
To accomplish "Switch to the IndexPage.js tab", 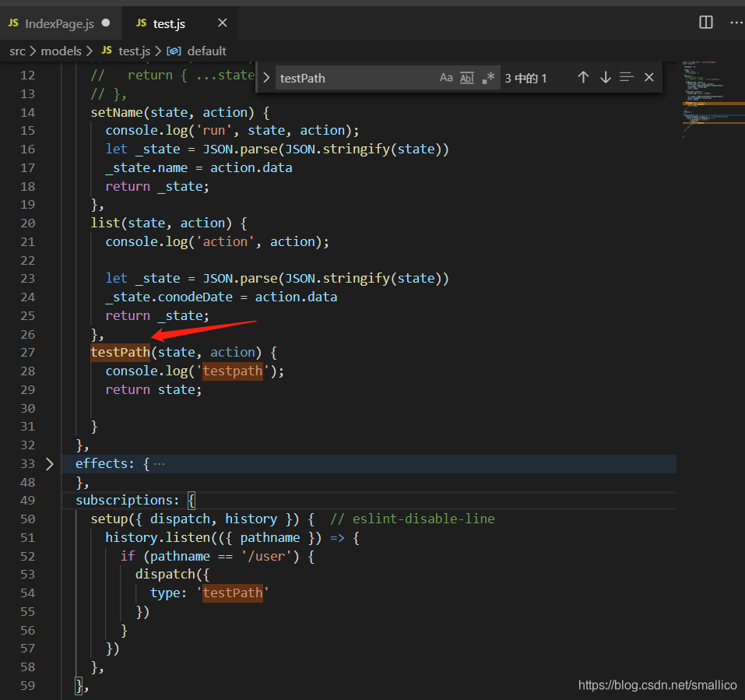I will [60, 23].
